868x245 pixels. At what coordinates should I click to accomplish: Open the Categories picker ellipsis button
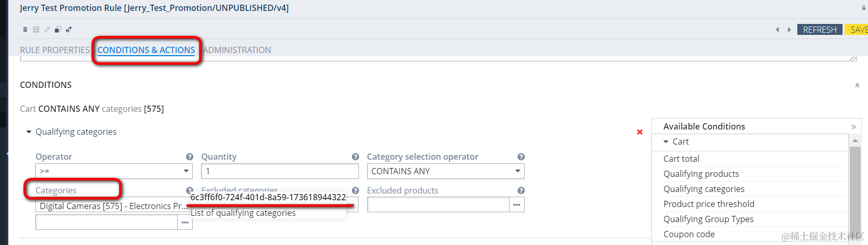click(185, 223)
